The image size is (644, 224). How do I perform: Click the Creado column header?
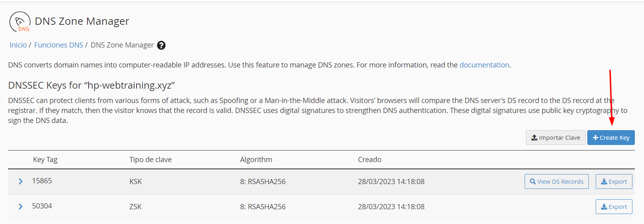[x=370, y=160]
